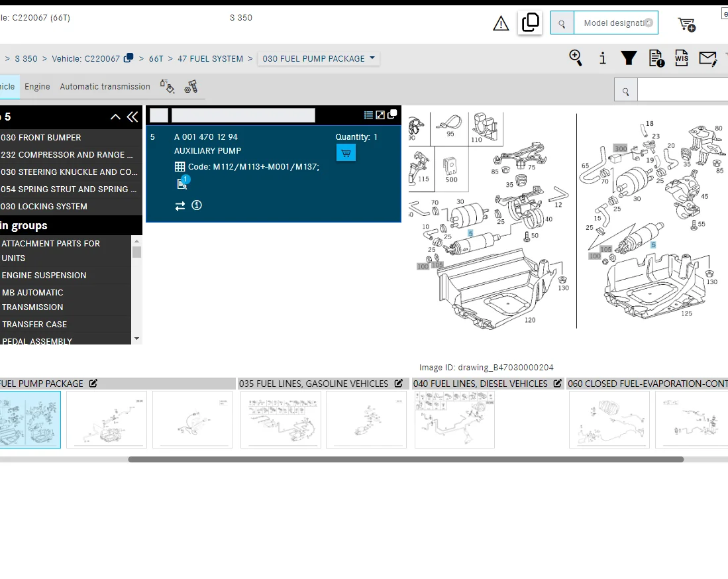
Task: Select highlighted callout 5 in left diagram
Action: tap(470, 234)
